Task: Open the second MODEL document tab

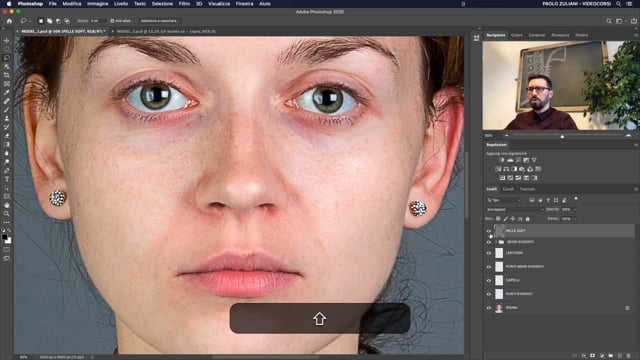Action: pos(166,31)
